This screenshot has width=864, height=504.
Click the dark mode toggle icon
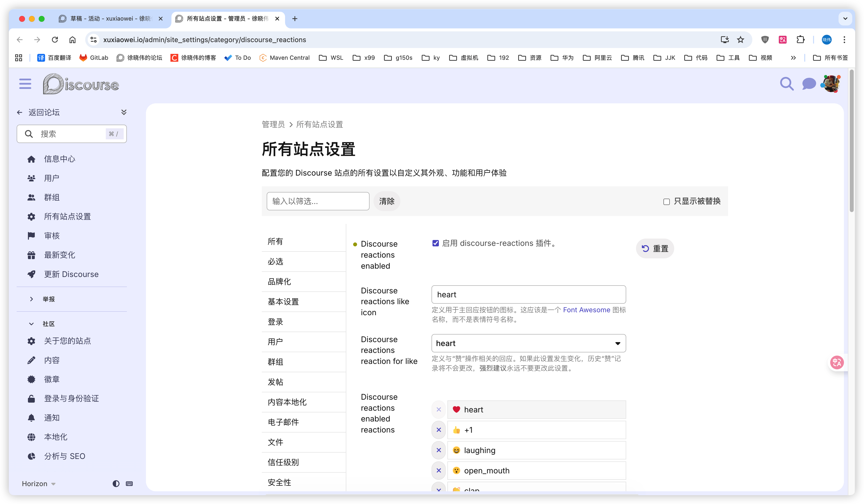[x=116, y=483]
